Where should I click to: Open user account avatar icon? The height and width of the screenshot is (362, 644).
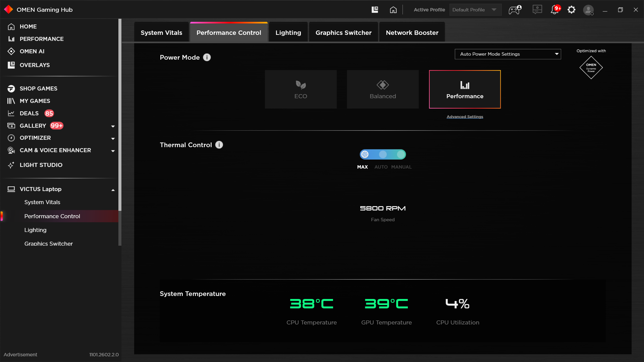[588, 10]
